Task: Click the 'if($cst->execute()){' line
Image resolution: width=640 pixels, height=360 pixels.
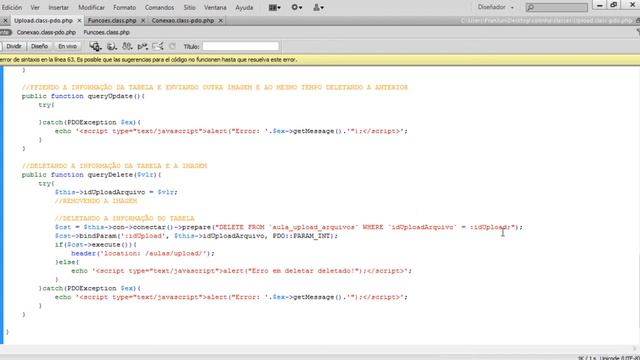Action: 96,244
